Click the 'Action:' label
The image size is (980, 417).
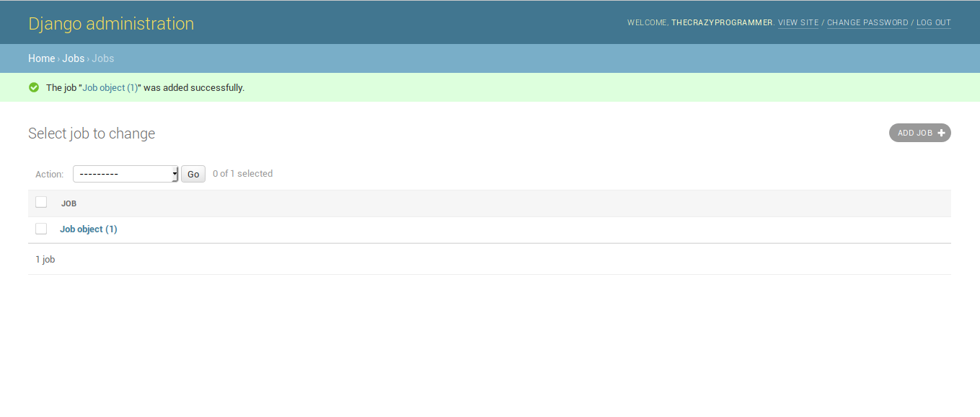[x=50, y=174]
